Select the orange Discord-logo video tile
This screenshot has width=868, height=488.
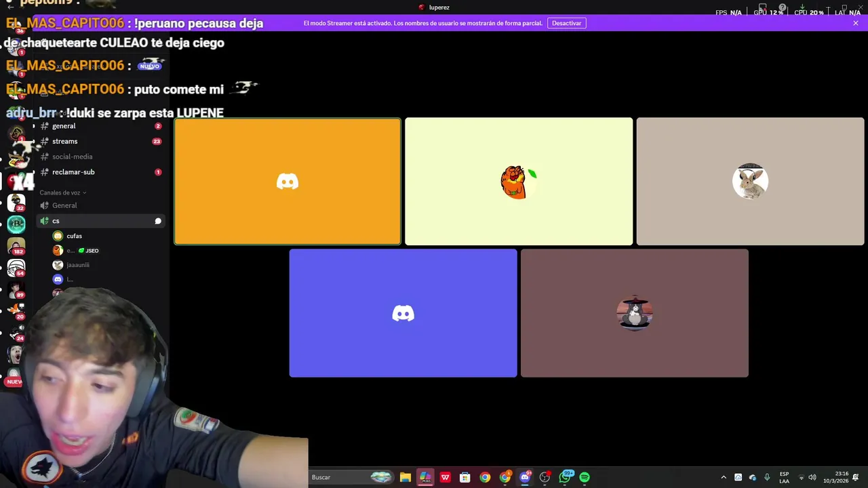[288, 181]
